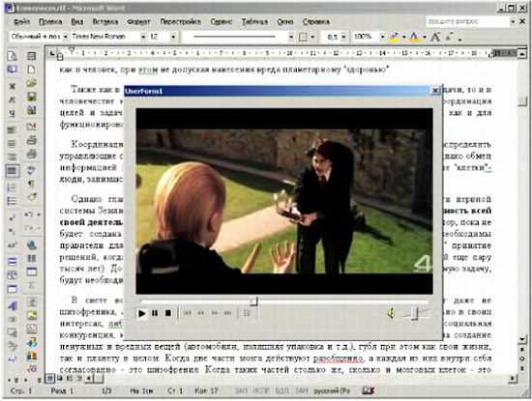Open the Файл menu
532x401 pixels.
pyautogui.click(x=21, y=21)
